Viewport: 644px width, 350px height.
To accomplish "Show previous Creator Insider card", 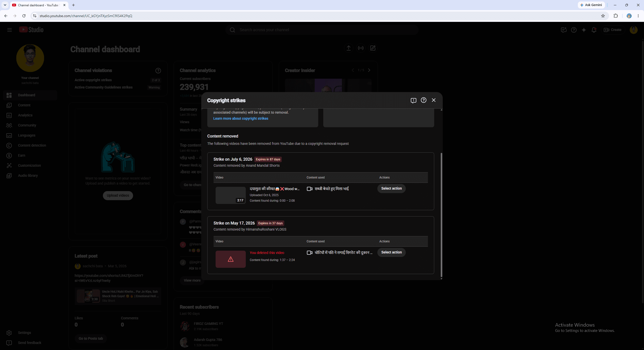I will pos(353,70).
